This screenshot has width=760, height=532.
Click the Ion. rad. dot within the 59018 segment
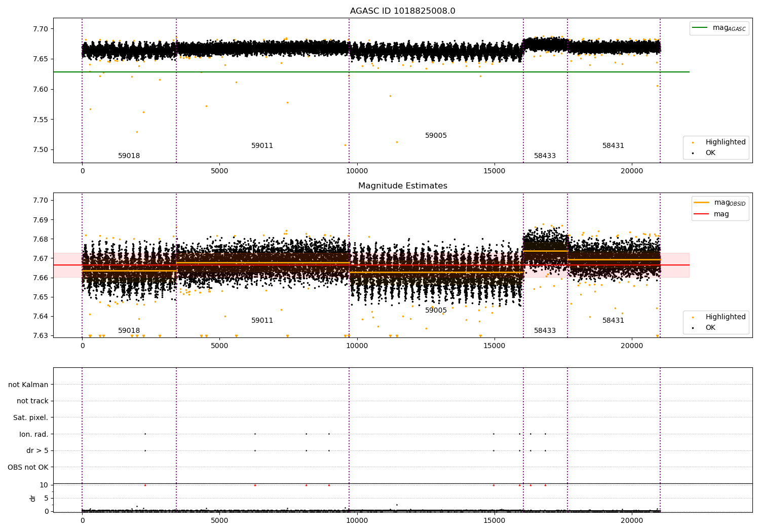[x=145, y=434]
